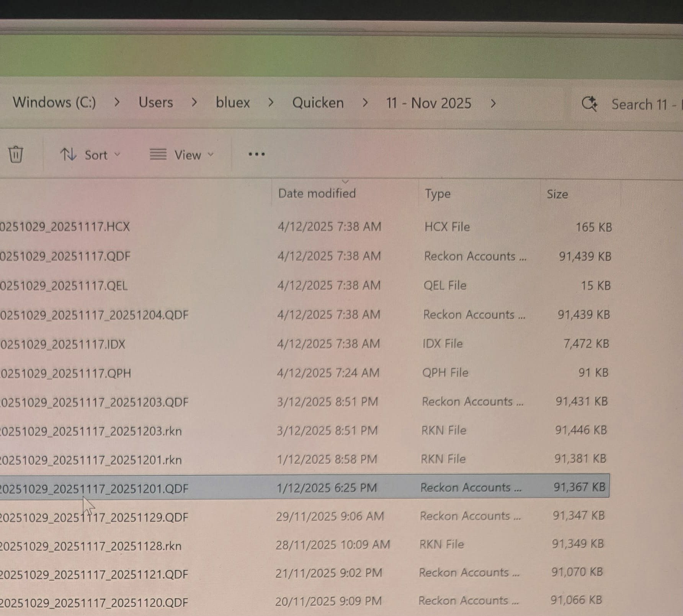683x616 pixels.
Task: Click the 91,066 KB size value
Action: click(x=576, y=600)
